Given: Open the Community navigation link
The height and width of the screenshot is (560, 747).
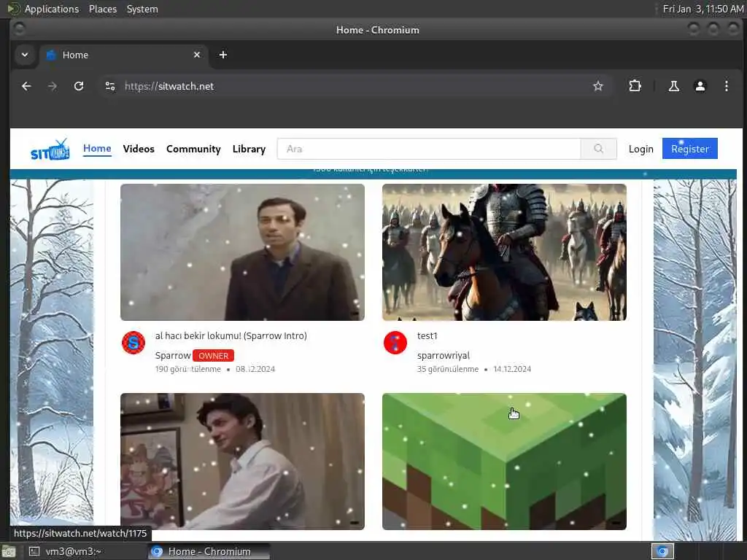Looking at the screenshot, I should coord(193,149).
